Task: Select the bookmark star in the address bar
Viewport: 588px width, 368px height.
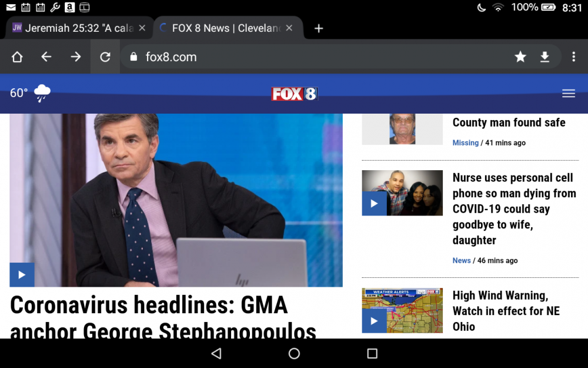Action: pyautogui.click(x=520, y=57)
